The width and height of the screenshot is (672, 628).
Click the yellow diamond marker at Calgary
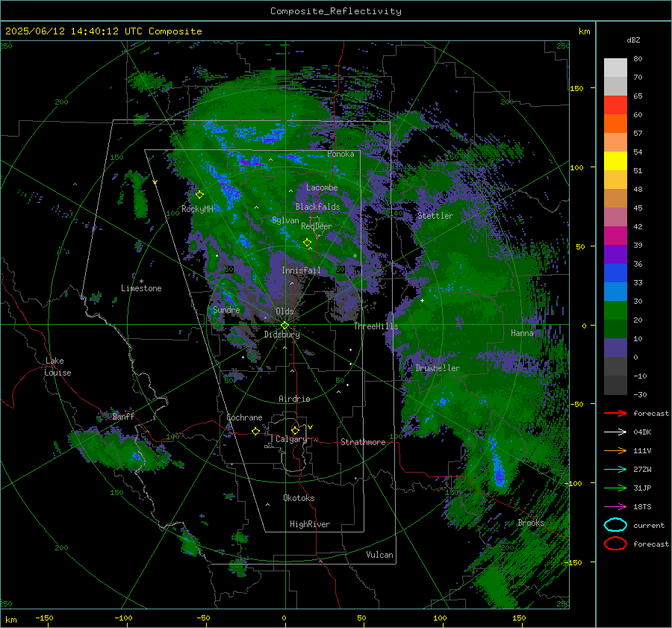(x=295, y=430)
